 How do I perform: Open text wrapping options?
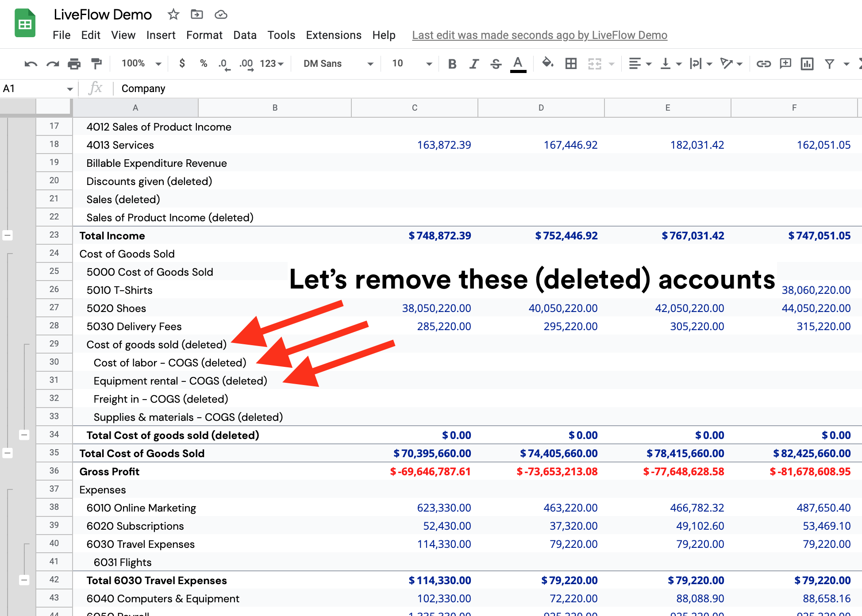click(x=700, y=64)
